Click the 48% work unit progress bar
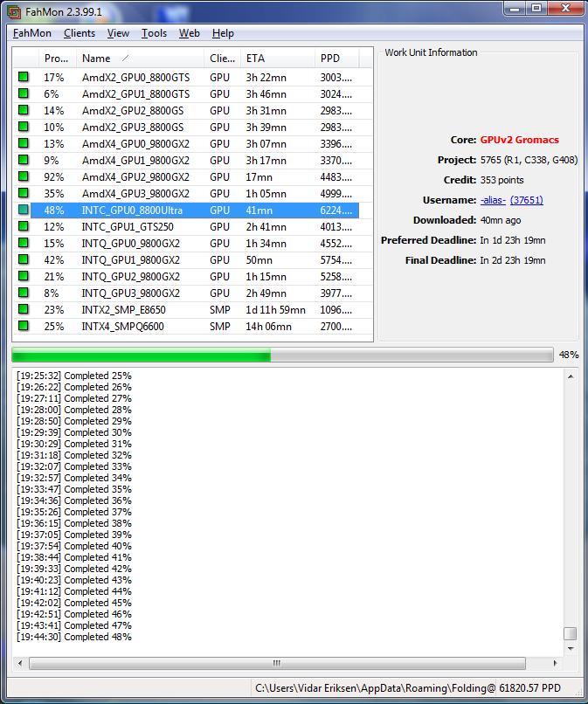The width and height of the screenshot is (588, 704). [x=282, y=355]
